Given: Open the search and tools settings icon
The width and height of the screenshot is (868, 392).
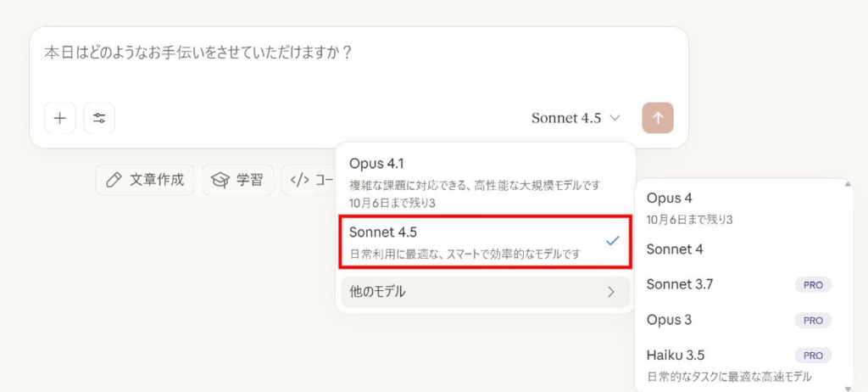Looking at the screenshot, I should point(99,118).
